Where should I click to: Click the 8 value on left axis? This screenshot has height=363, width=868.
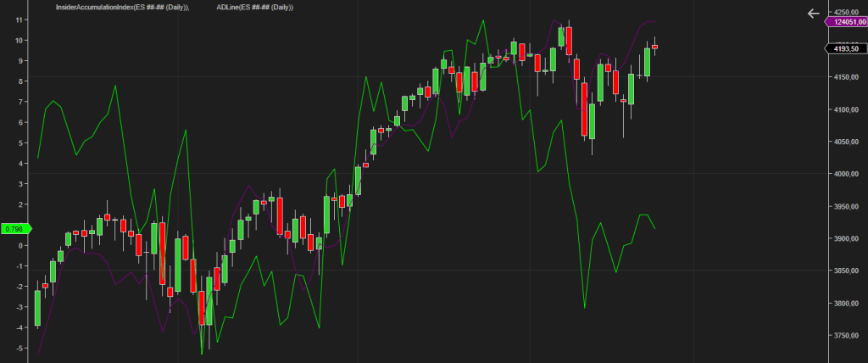tap(20, 81)
